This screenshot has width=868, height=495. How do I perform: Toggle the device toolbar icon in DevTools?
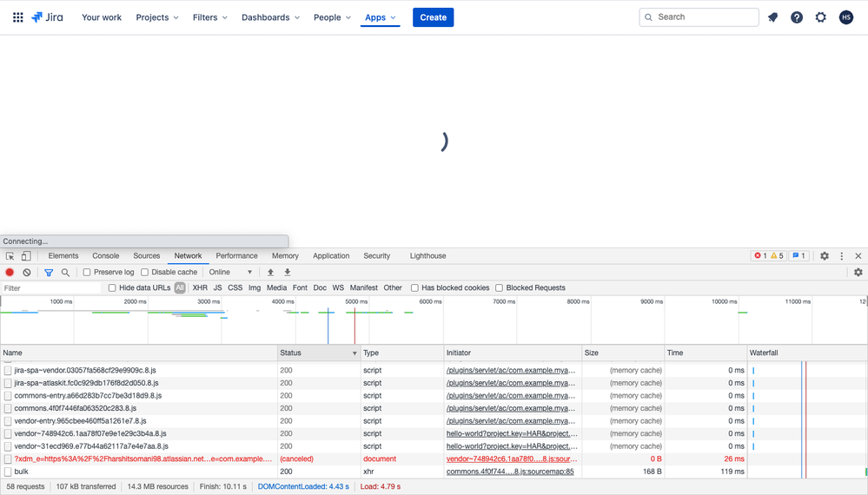pos(26,256)
